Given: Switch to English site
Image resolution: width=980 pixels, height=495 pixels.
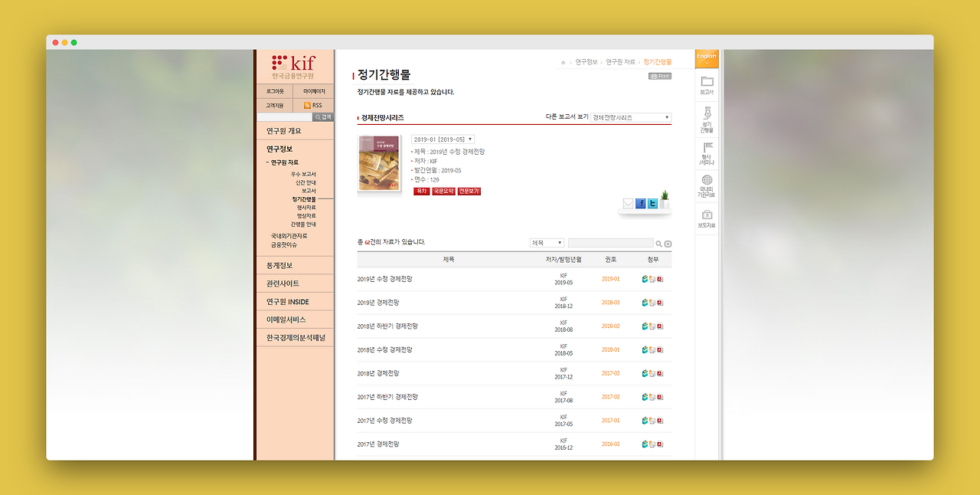Looking at the screenshot, I should click(x=707, y=58).
